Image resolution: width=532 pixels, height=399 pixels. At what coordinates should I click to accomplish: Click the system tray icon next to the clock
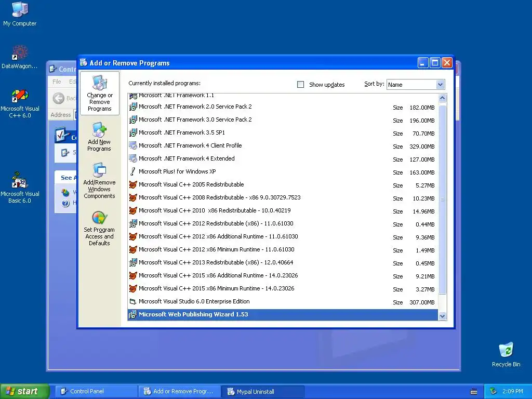(x=494, y=391)
